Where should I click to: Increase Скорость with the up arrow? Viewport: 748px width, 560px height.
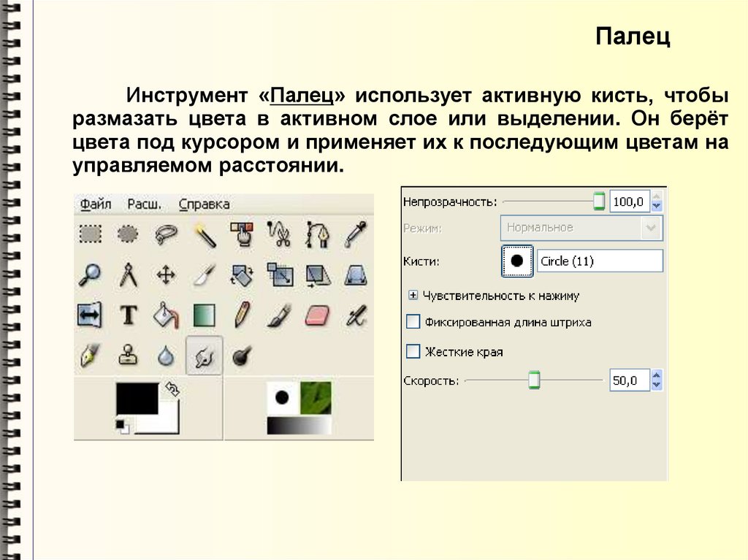(657, 375)
